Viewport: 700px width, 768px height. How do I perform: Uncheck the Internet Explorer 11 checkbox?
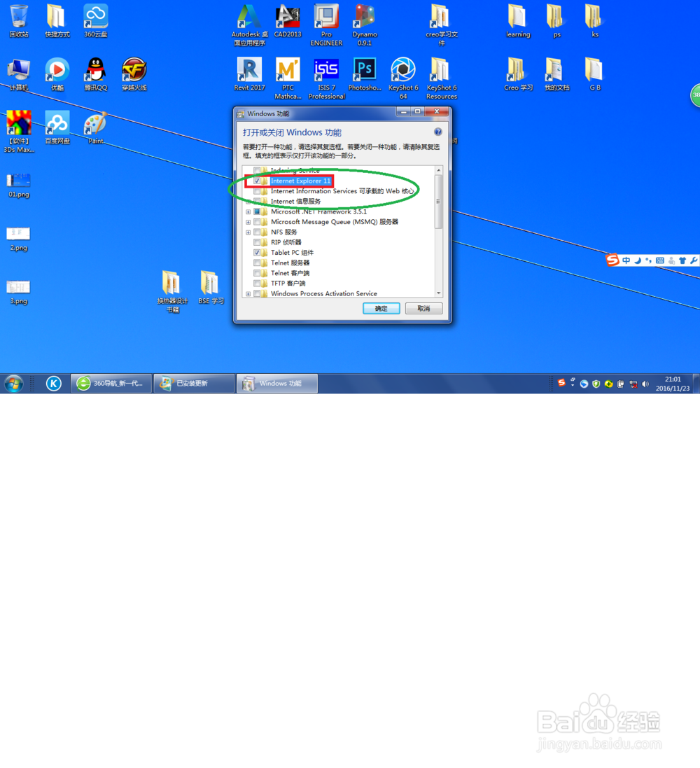257,181
